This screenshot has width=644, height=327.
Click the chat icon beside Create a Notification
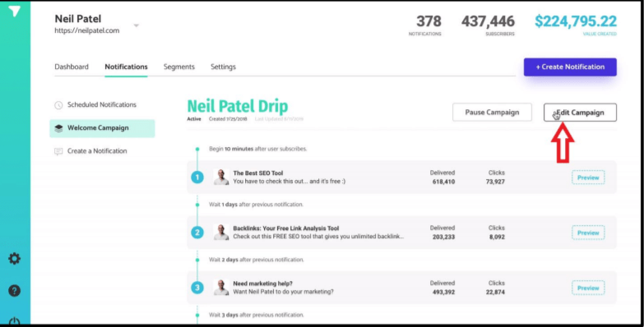[x=58, y=151]
